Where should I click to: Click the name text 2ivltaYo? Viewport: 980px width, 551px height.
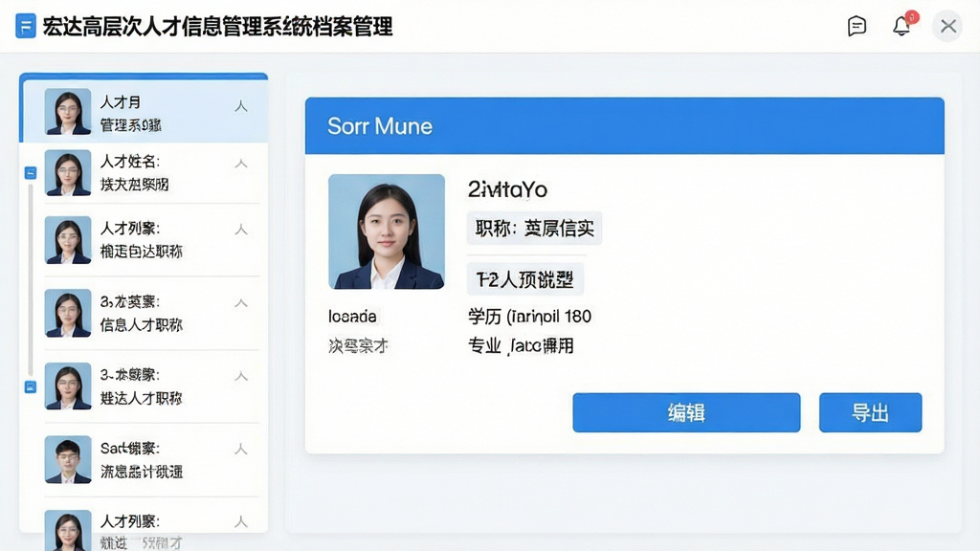507,189
